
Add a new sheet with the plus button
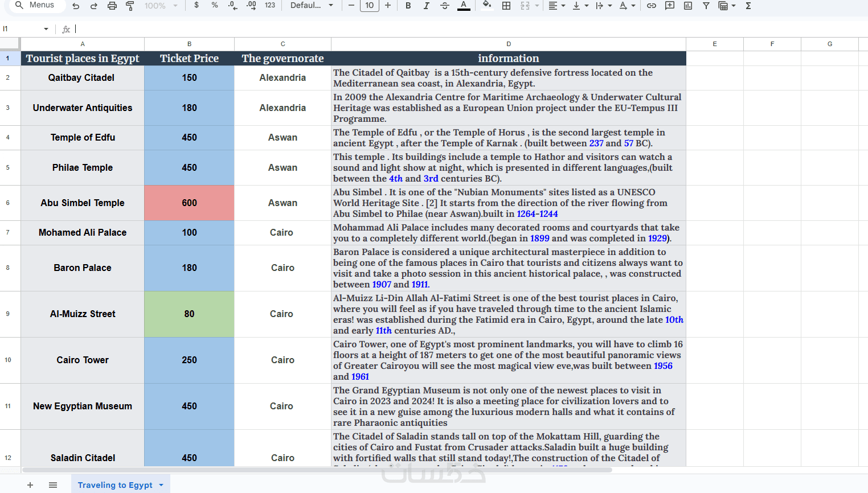[30, 485]
